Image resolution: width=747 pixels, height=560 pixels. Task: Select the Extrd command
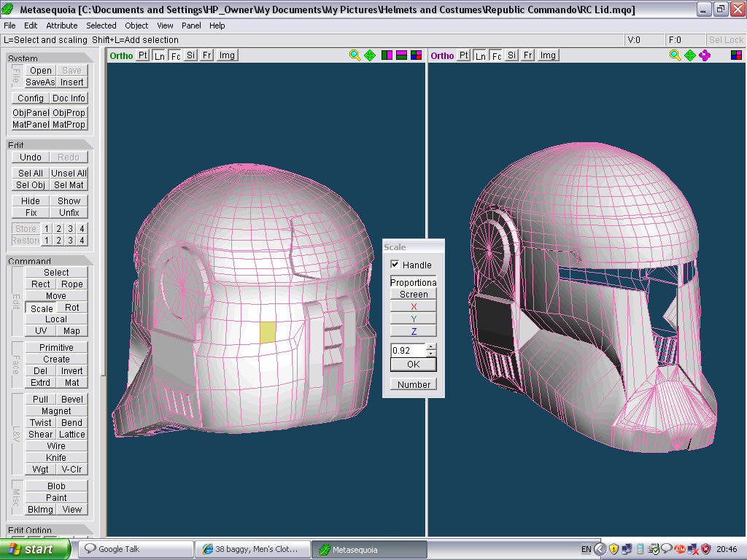click(41, 382)
